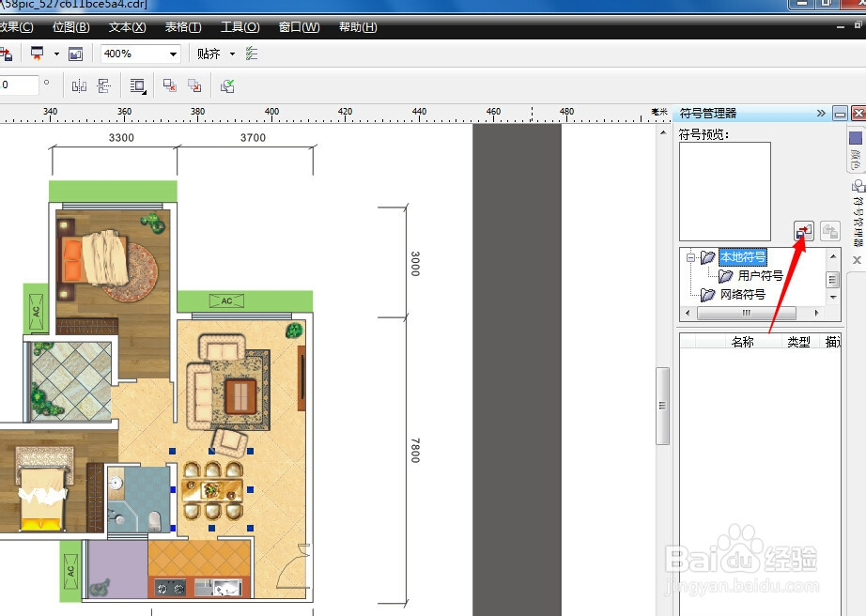Sort symbols by 类型 column header
Image resolution: width=866 pixels, height=616 pixels.
(x=798, y=342)
